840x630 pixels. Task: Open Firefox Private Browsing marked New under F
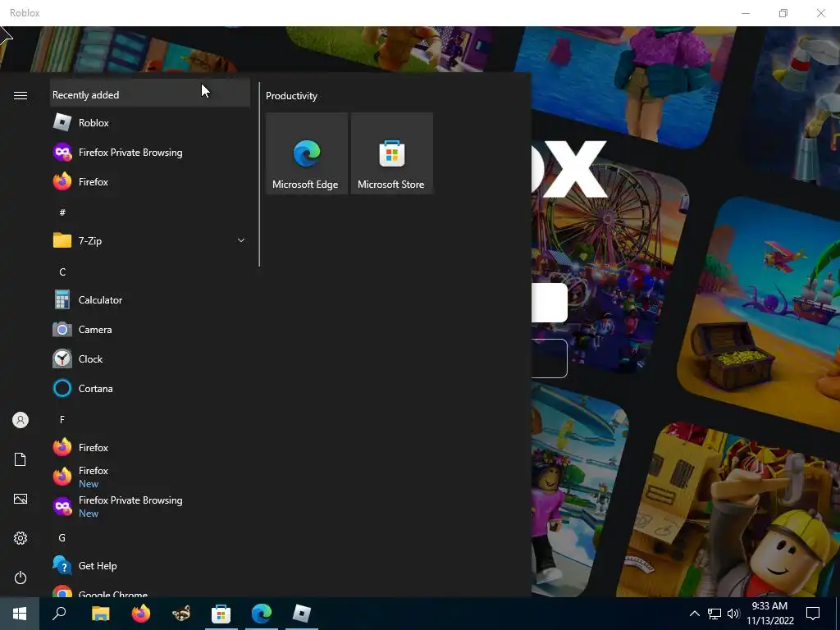(x=150, y=506)
